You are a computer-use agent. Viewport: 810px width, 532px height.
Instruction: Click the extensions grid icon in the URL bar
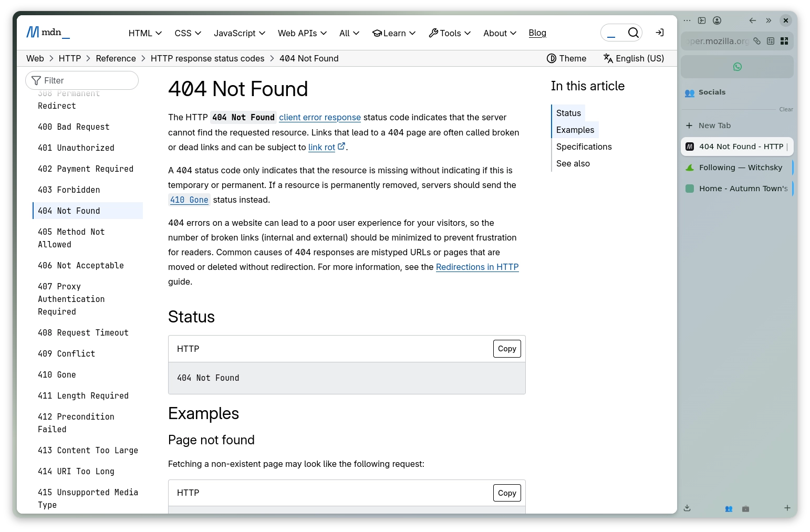pos(784,41)
